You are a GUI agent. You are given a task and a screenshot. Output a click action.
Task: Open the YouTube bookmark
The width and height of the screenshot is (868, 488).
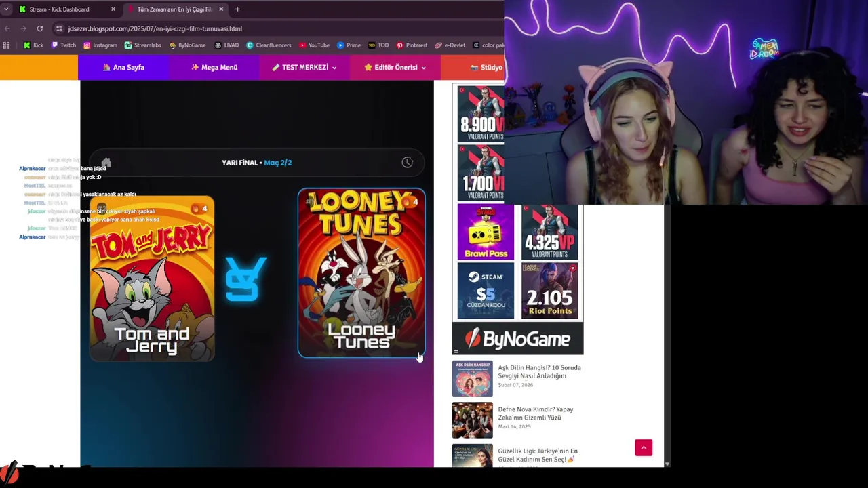click(314, 45)
